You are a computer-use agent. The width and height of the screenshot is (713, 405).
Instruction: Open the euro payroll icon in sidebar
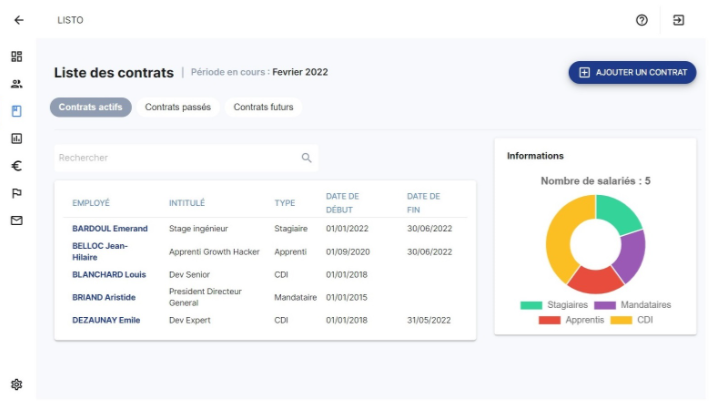(16, 166)
